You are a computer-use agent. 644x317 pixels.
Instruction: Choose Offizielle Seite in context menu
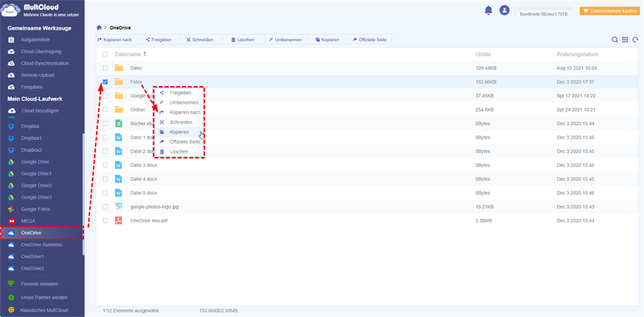(179, 142)
